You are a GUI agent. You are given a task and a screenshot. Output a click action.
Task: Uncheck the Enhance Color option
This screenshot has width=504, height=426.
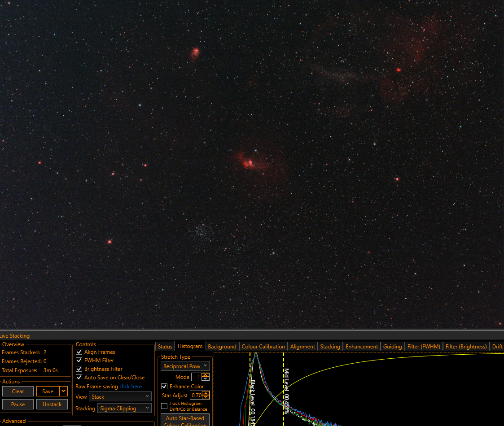pos(164,387)
